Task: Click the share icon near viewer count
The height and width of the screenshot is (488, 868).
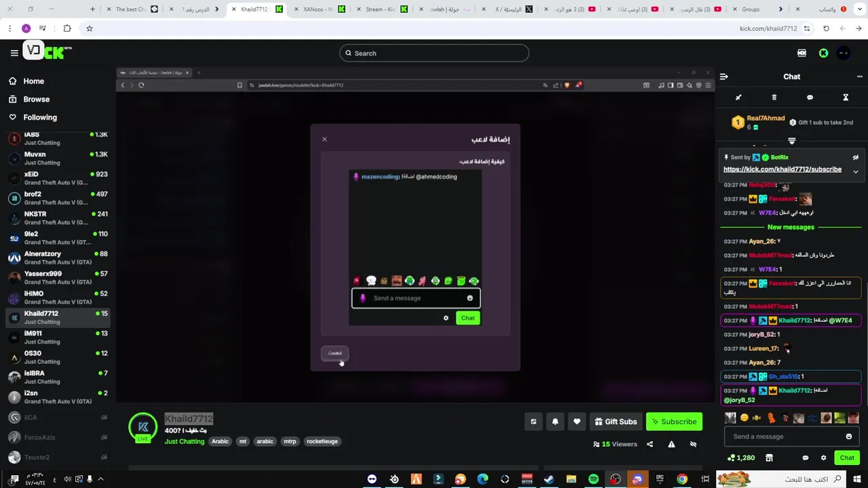Action: coord(650,444)
